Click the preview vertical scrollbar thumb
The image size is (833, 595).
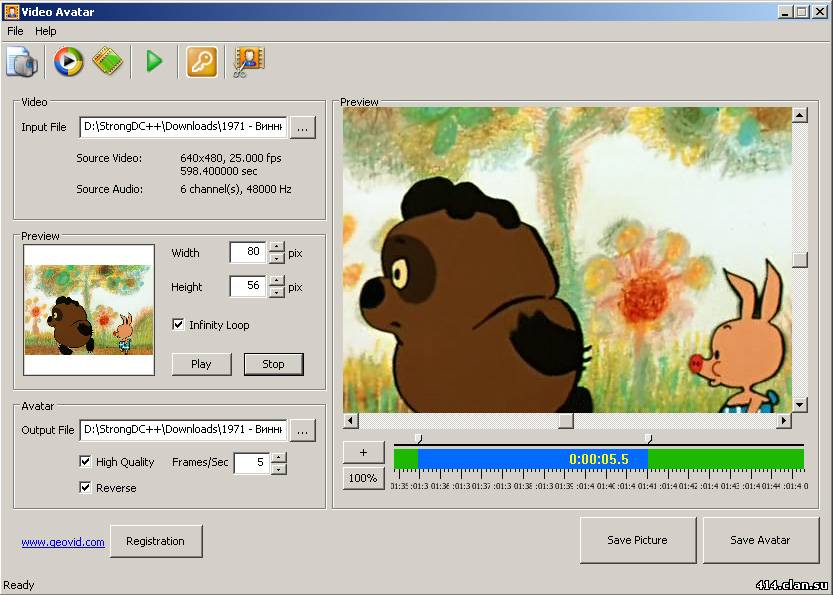(x=800, y=259)
